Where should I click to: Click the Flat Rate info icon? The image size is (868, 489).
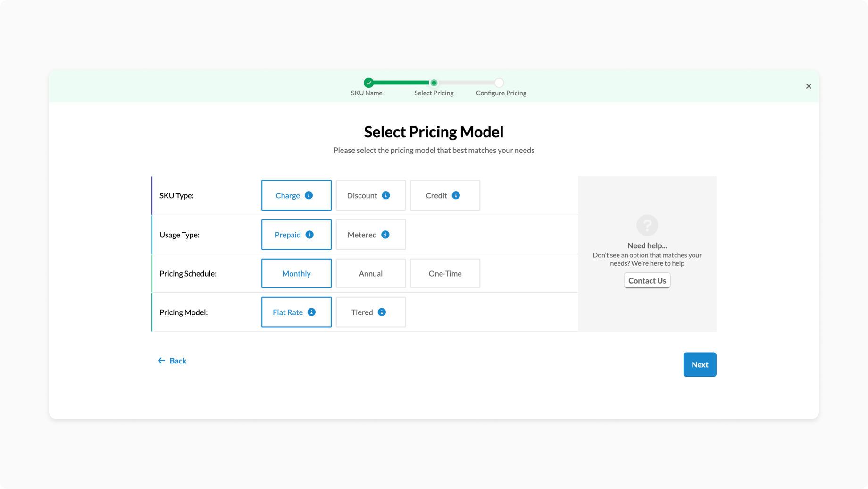point(311,312)
